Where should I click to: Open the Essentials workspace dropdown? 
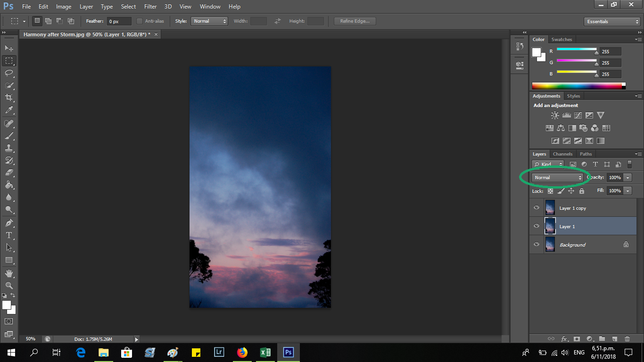[x=611, y=22]
